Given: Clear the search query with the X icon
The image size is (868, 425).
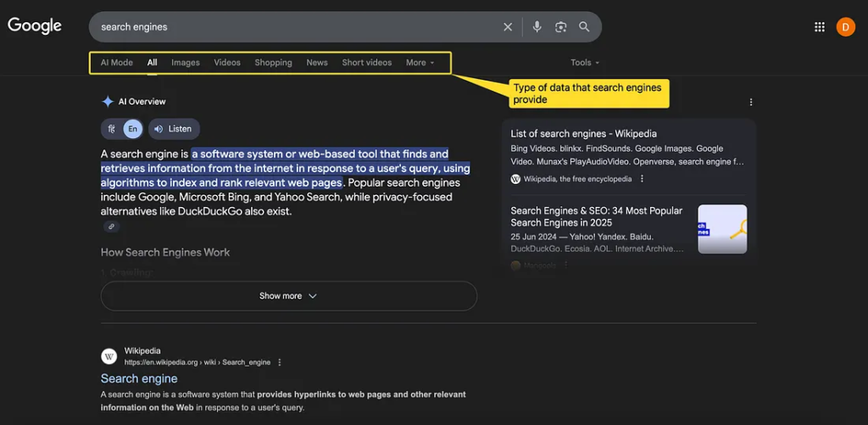Looking at the screenshot, I should (x=508, y=26).
